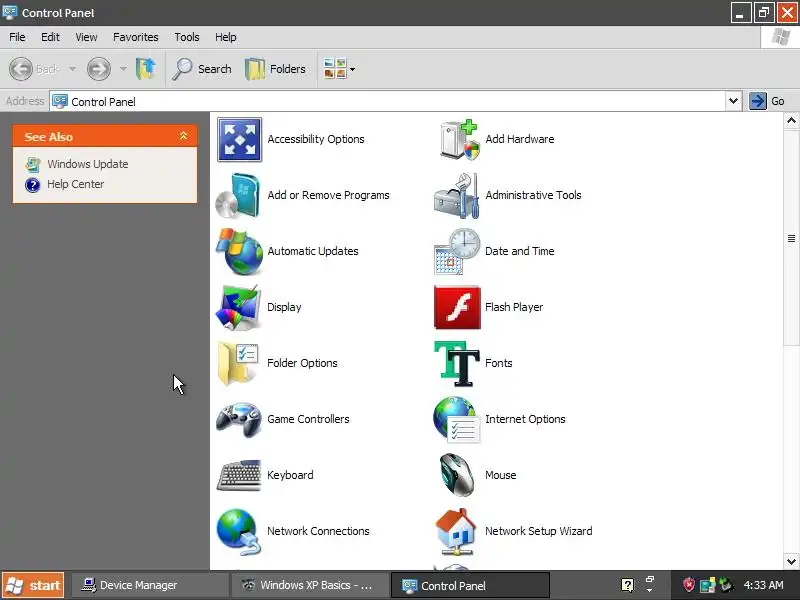The height and width of the screenshot is (600, 800).
Task: Open the Add or Remove Programs icon
Action: (238, 195)
